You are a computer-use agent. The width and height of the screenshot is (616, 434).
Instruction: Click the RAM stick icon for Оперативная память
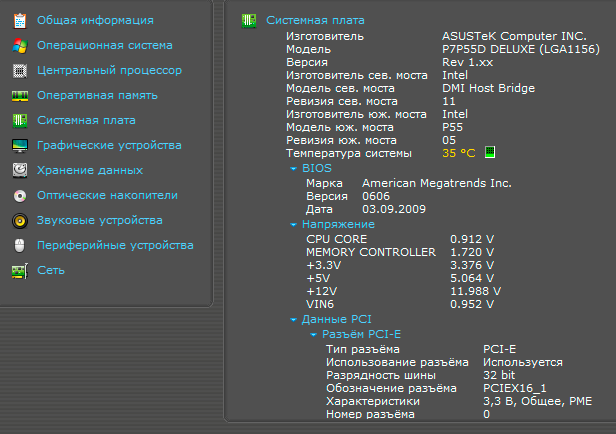[20, 96]
